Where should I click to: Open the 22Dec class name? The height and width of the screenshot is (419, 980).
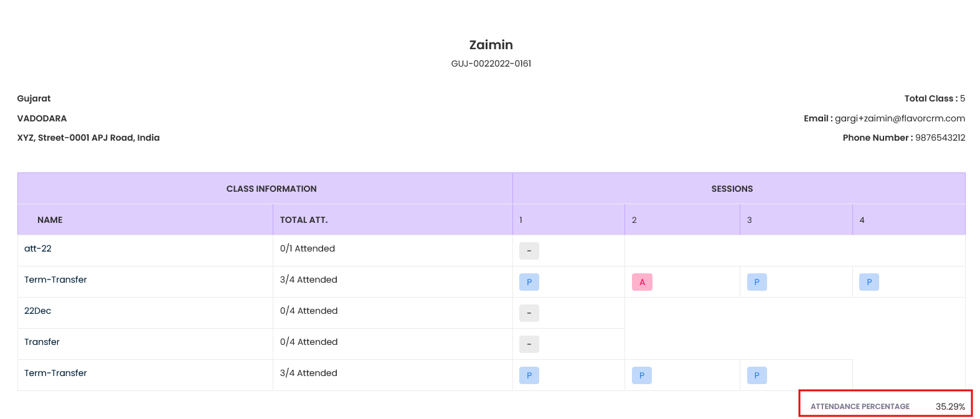pyautogui.click(x=38, y=311)
